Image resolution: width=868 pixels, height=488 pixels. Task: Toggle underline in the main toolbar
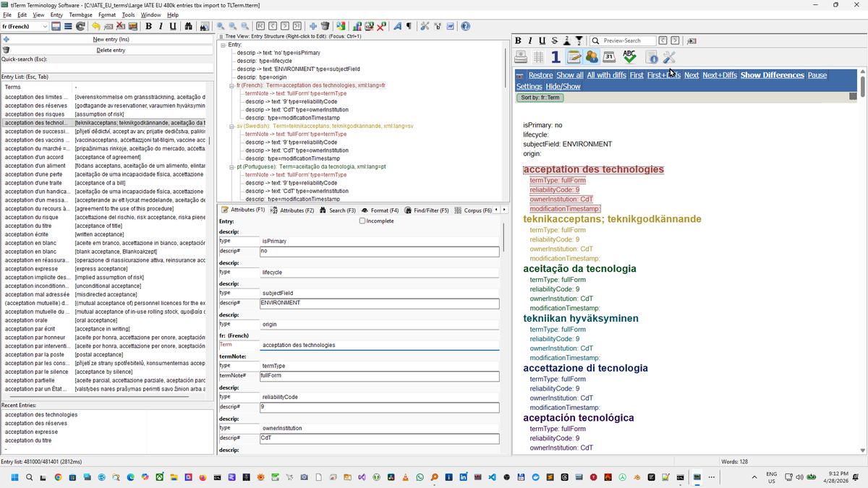point(172,27)
